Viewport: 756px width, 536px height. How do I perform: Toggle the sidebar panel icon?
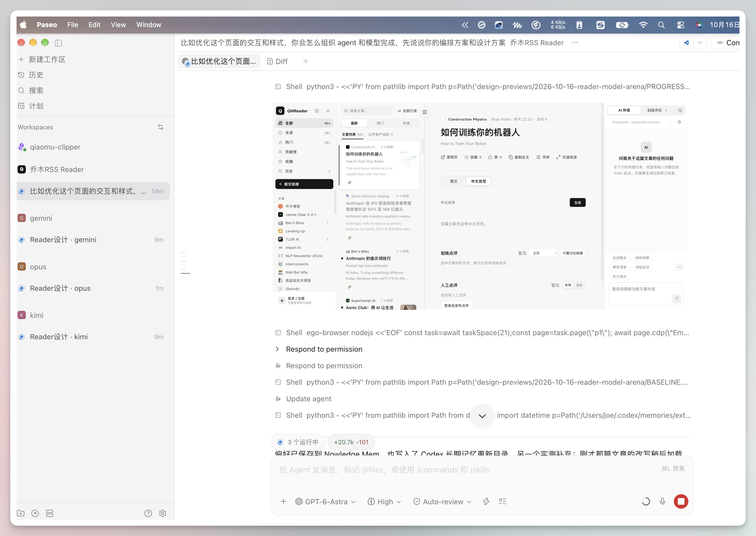tap(58, 43)
